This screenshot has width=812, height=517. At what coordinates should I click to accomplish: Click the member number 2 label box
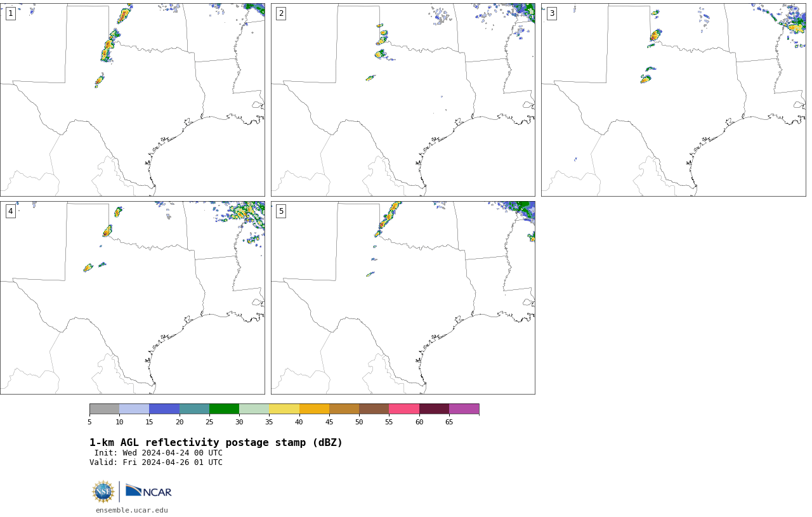click(281, 13)
